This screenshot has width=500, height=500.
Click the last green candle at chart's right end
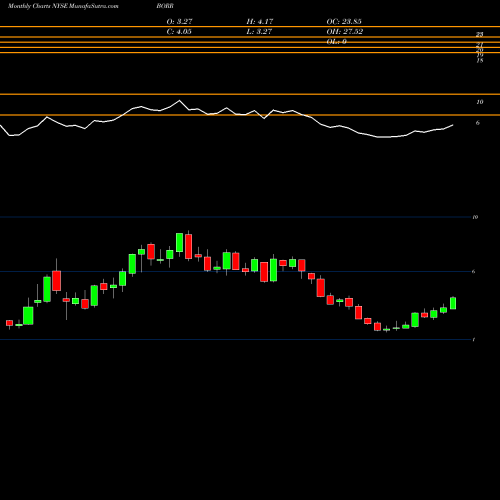(453, 303)
